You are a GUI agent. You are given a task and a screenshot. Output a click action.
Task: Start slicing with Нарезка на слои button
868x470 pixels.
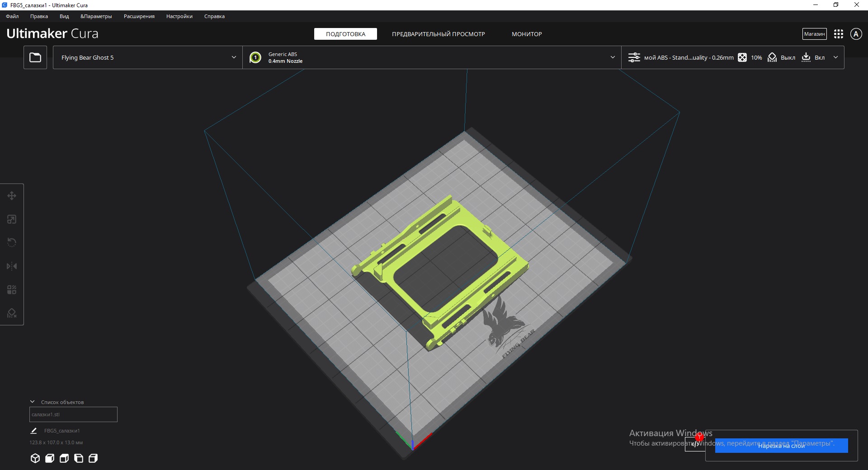point(781,446)
